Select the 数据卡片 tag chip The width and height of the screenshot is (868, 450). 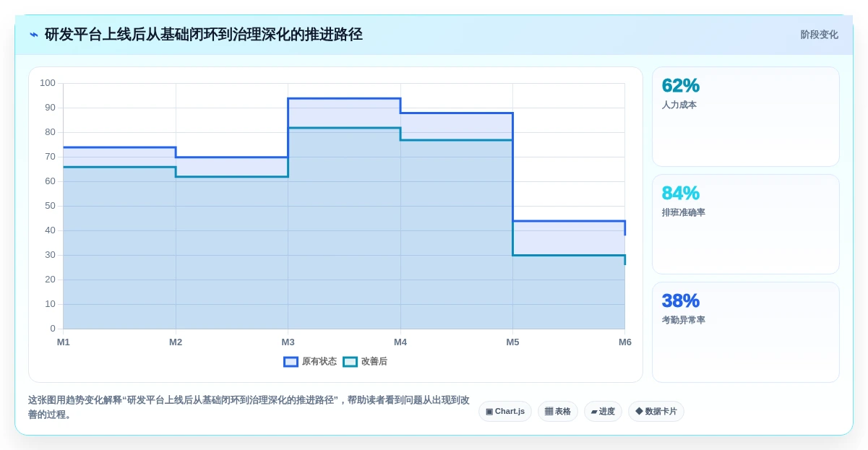656,412
